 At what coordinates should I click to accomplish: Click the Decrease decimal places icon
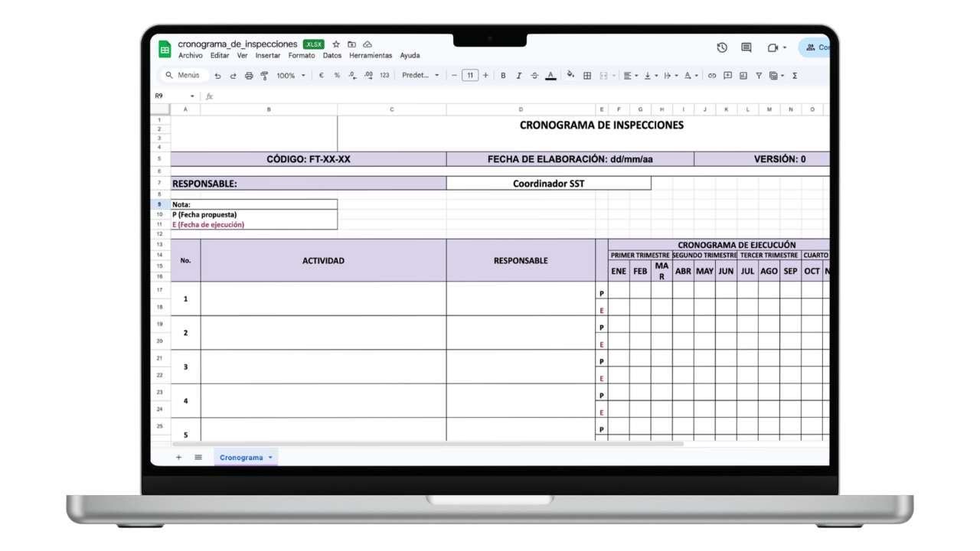(351, 75)
